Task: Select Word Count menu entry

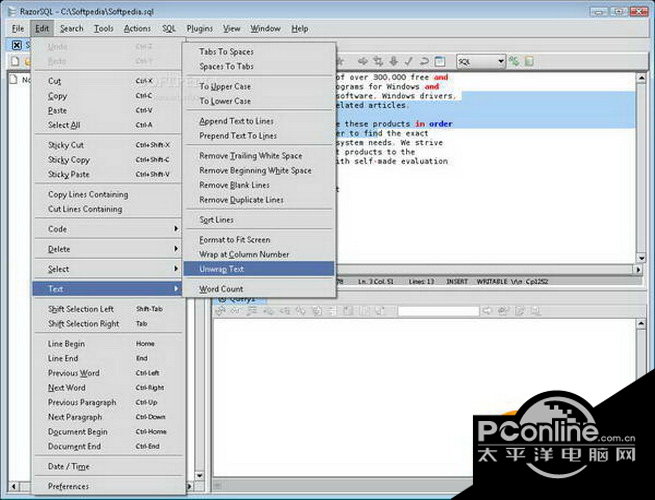Action: click(x=221, y=289)
